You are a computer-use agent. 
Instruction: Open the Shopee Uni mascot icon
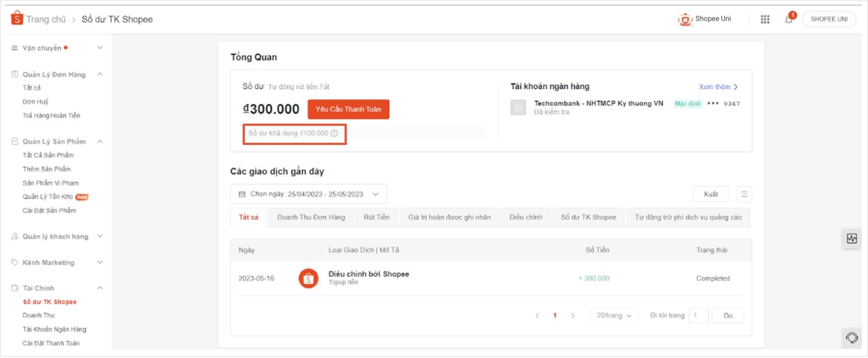[x=685, y=20]
